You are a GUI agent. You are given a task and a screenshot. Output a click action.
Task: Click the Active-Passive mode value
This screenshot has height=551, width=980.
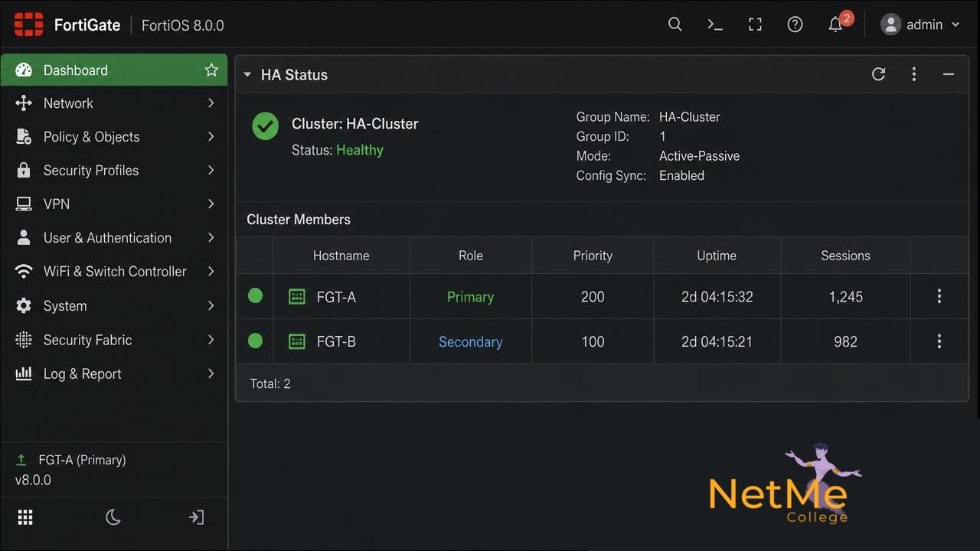(x=699, y=156)
